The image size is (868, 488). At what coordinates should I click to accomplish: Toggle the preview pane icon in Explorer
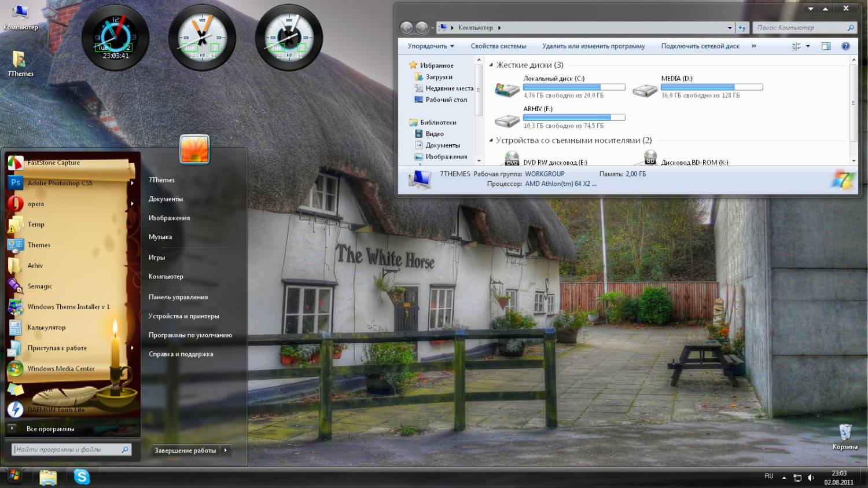click(x=826, y=46)
